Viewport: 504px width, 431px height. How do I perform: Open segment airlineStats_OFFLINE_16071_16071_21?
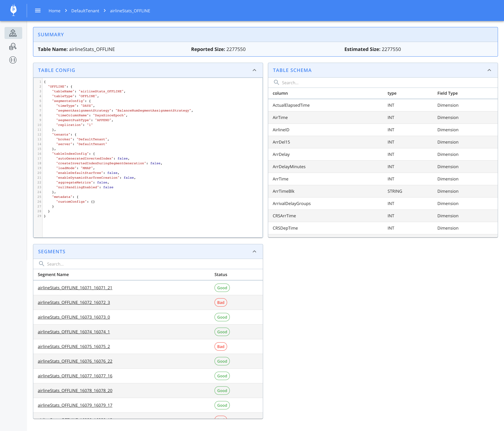click(x=75, y=288)
